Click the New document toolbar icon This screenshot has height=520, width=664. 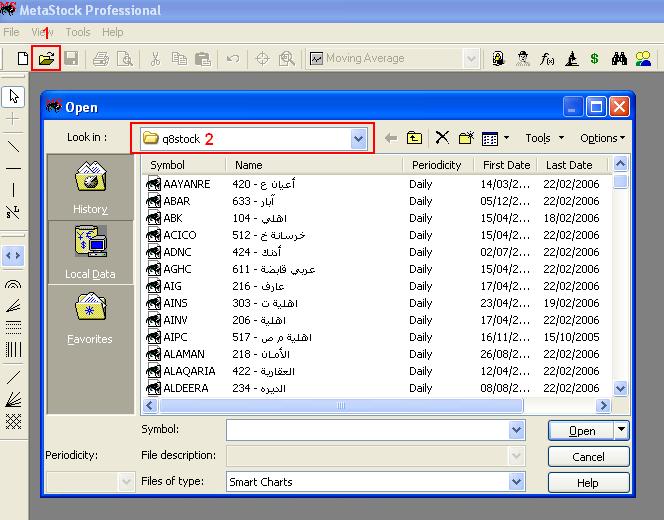pos(22,58)
